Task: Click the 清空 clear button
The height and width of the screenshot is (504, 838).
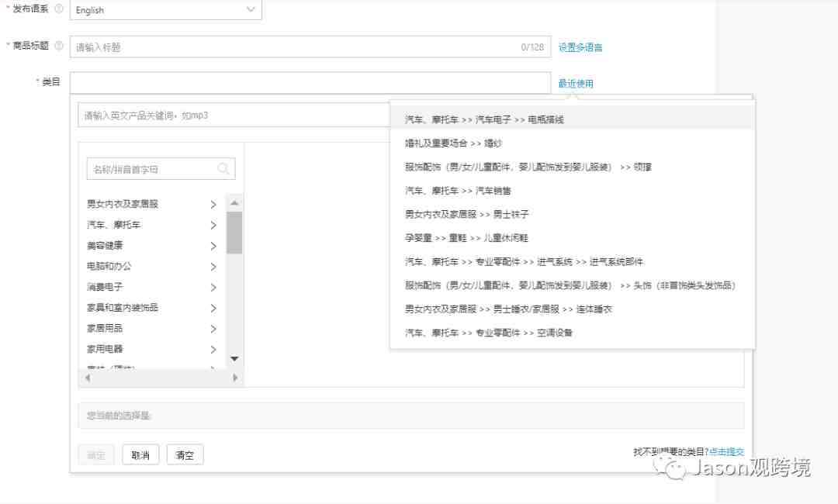Action: [x=185, y=455]
